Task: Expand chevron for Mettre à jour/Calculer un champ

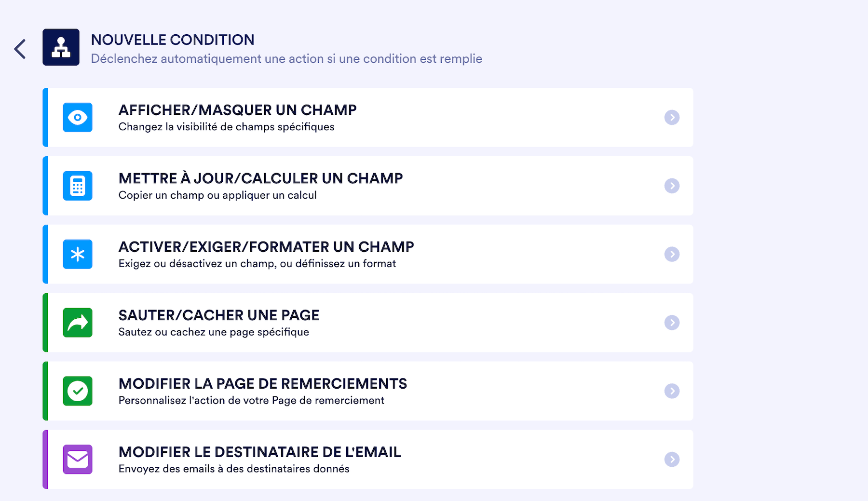Action: coord(672,186)
